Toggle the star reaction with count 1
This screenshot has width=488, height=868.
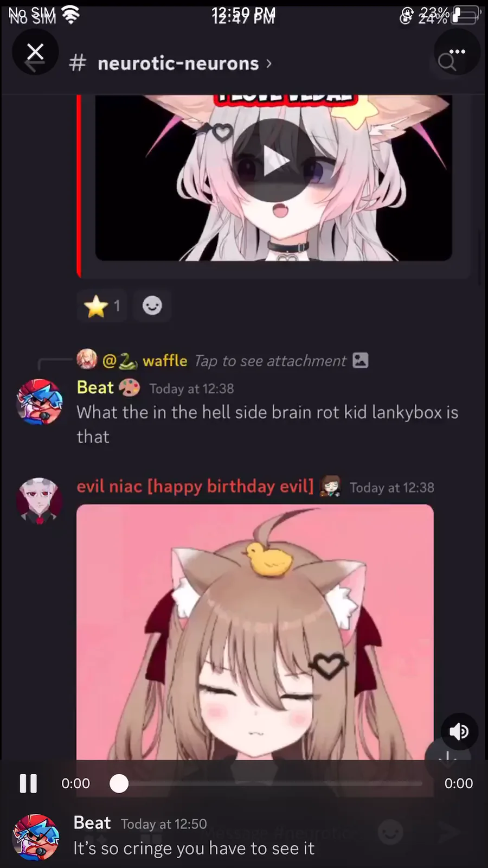point(102,307)
